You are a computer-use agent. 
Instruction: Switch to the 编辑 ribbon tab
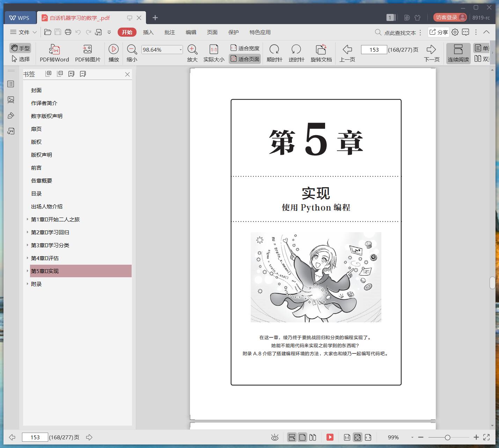(191, 32)
